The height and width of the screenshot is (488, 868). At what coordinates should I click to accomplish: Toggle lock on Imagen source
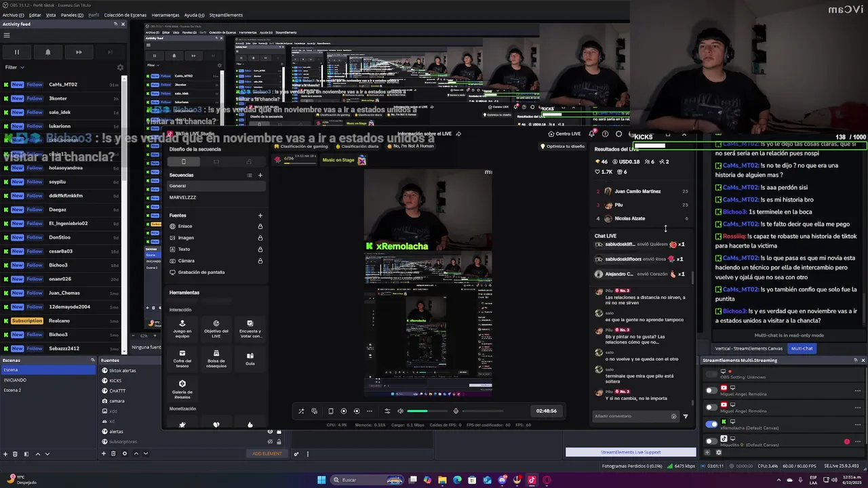260,238
